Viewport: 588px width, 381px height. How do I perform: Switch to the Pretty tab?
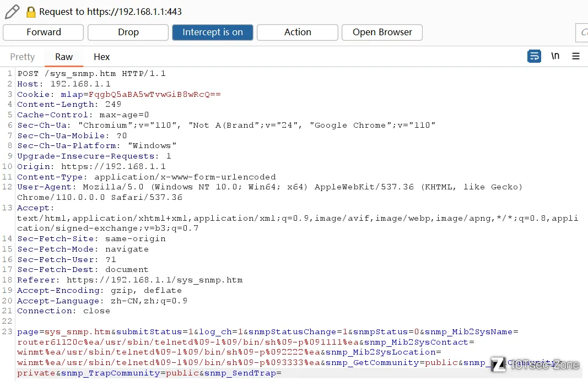pos(22,57)
